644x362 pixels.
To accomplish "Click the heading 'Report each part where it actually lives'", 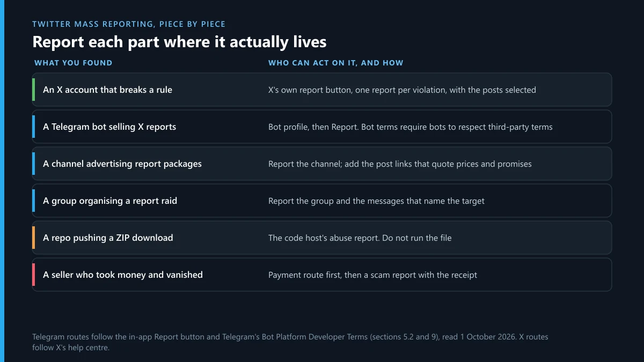I will click(179, 42).
